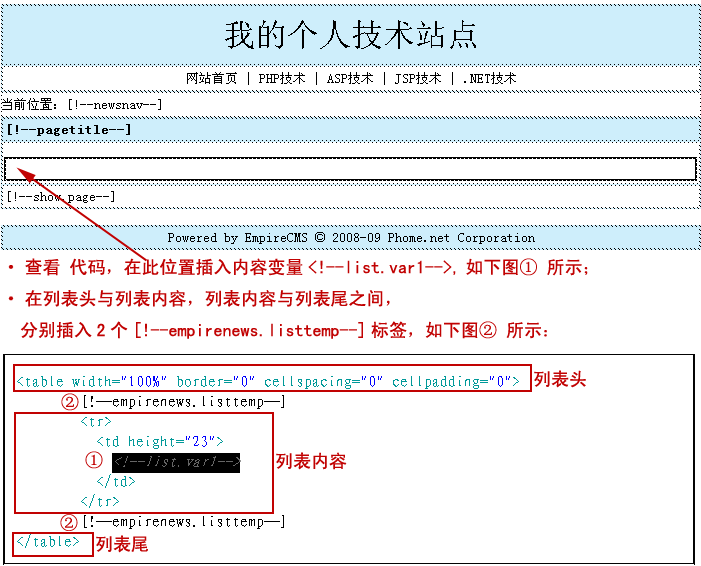Click the closing </table> tag
The width and height of the screenshot is (701, 566).
48,542
